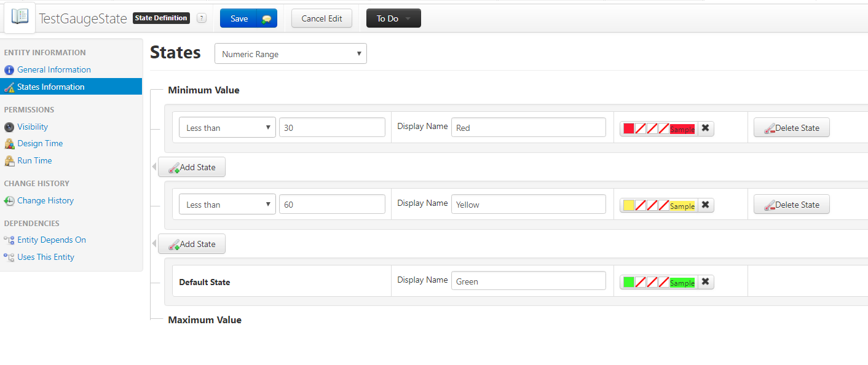The height and width of the screenshot is (365, 868).
Task: Edit the Display Name field Red
Action: pyautogui.click(x=529, y=128)
